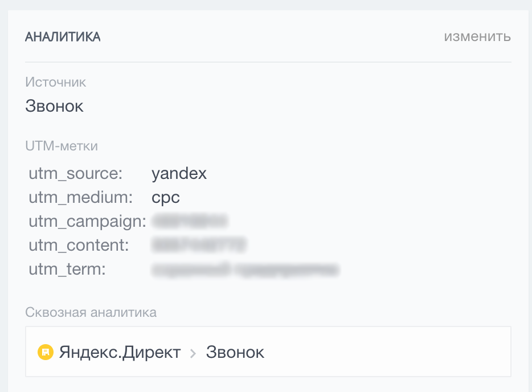Click the UTM-метки section heading

(61, 145)
